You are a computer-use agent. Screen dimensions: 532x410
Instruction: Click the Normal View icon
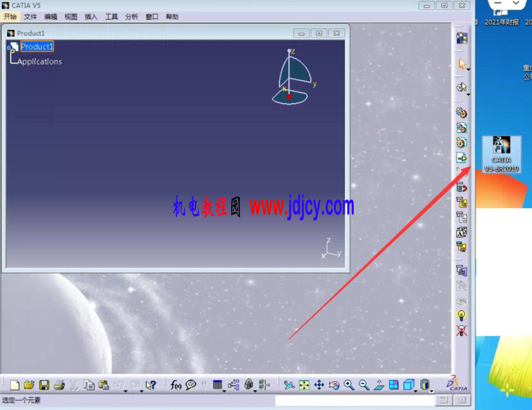(379, 385)
